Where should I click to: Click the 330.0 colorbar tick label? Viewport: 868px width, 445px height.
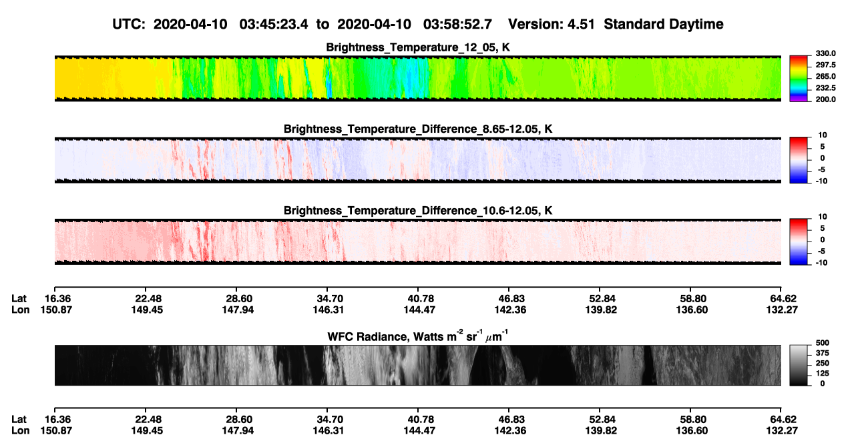tap(825, 54)
